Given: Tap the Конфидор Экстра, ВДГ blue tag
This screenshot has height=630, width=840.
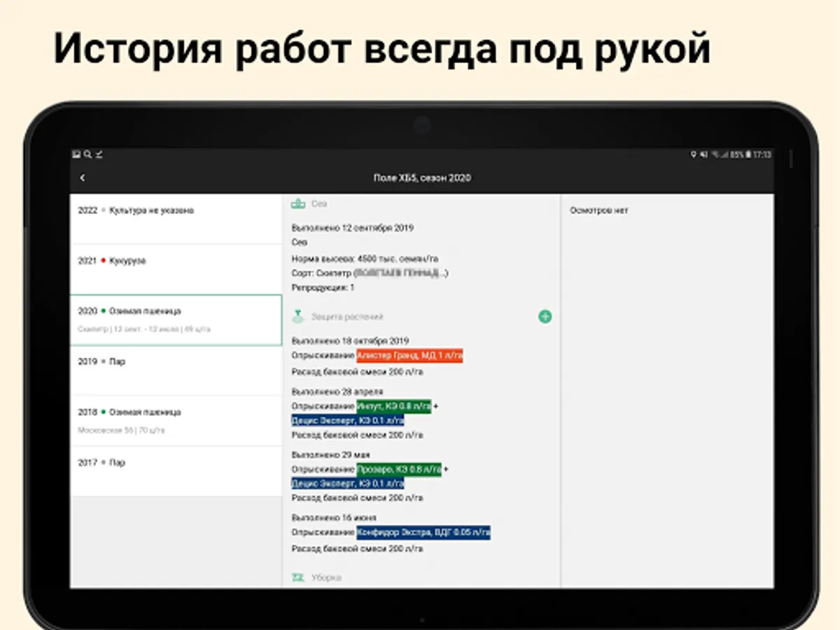Looking at the screenshot, I should [x=423, y=533].
